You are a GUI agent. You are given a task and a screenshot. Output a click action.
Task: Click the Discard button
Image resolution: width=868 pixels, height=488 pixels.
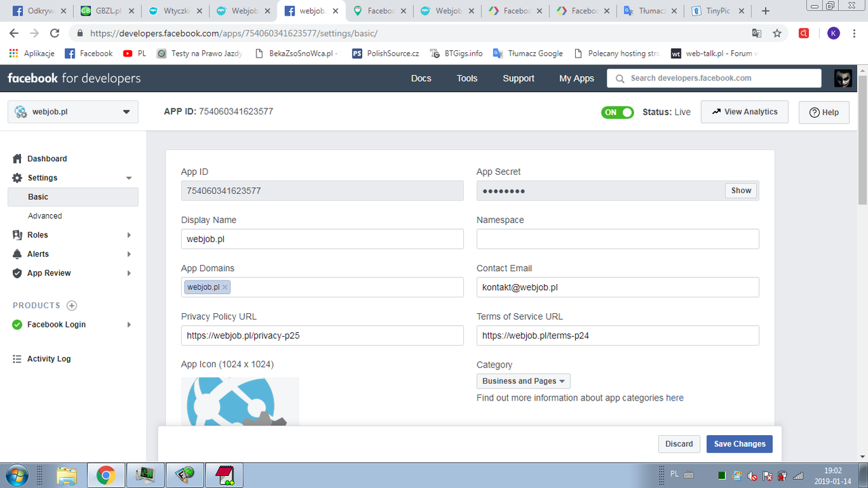pos(679,444)
